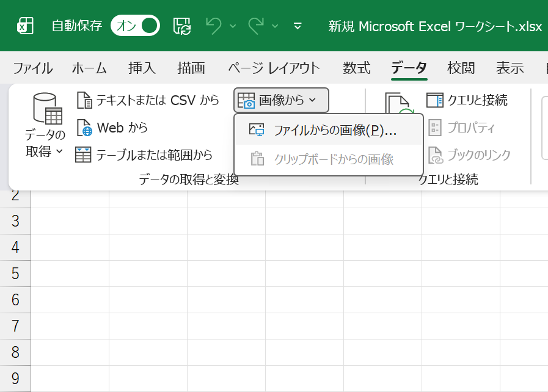Click the Excel app icon in title bar
This screenshot has width=548, height=392.
[24, 26]
